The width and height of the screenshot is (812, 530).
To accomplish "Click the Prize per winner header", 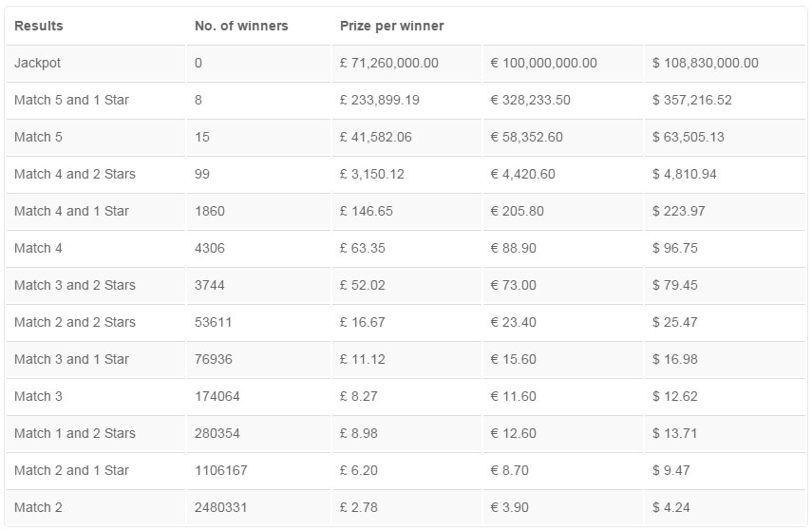I will (391, 26).
